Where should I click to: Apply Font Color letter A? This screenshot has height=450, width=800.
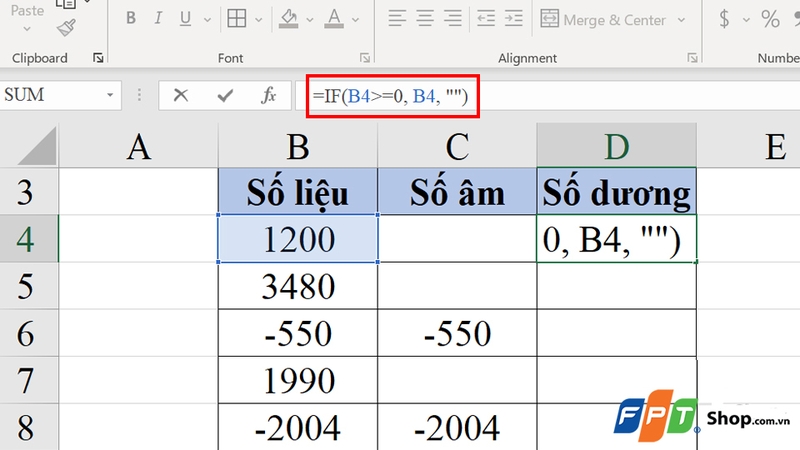[x=334, y=19]
